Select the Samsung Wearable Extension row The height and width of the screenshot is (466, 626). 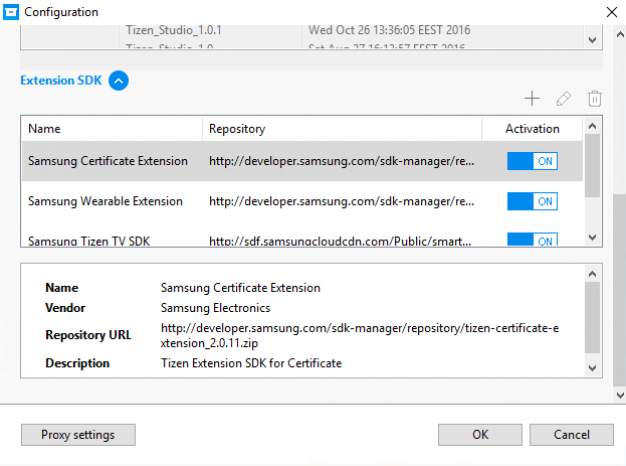click(x=106, y=201)
